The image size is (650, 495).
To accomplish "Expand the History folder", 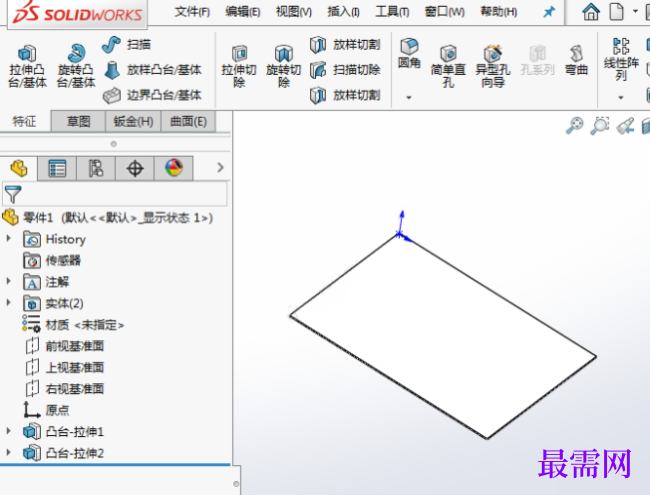I will (x=8, y=239).
